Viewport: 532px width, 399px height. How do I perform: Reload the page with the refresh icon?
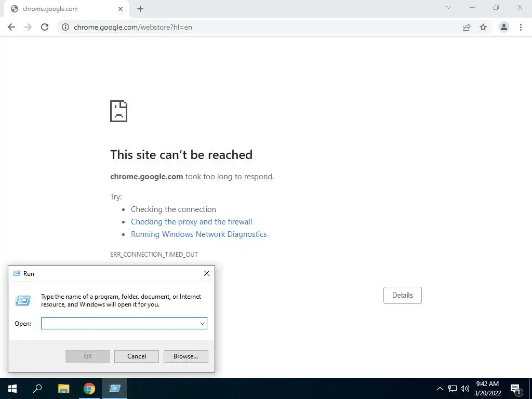coord(45,27)
